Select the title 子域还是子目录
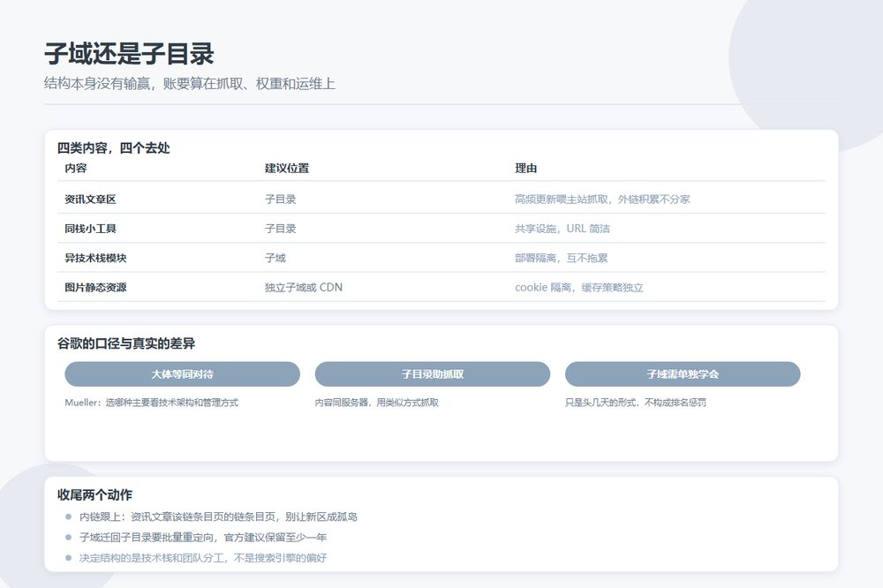883x588 pixels. tap(130, 54)
